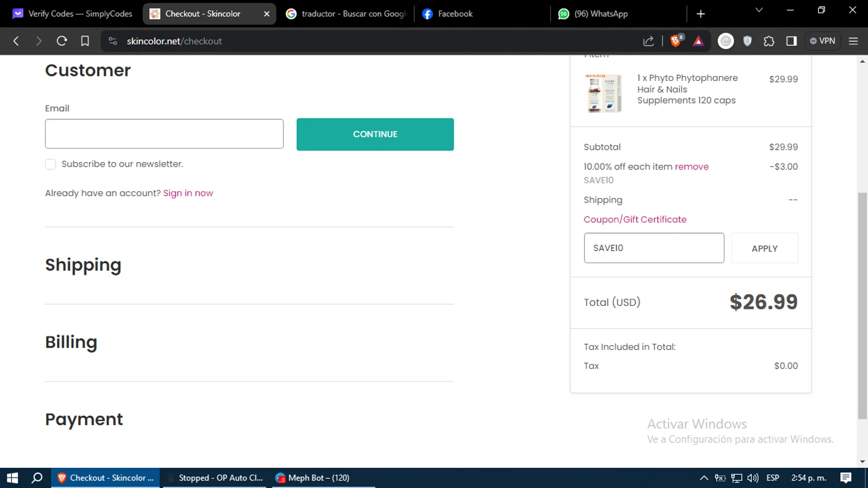The height and width of the screenshot is (488, 868).
Task: Open the Windows Start menu
Action: (x=12, y=478)
